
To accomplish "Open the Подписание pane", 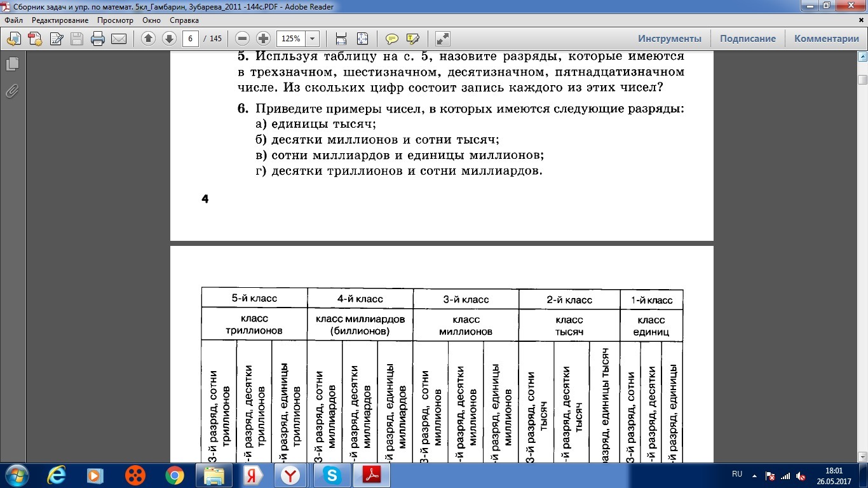I will 748,39.
